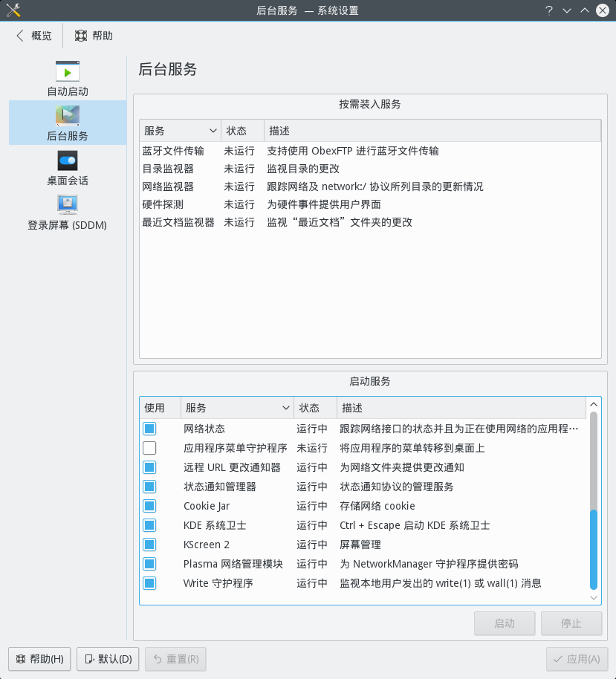Select the 目录监视器 service row
Viewport: 616px width, 679px height.
click(x=370, y=169)
